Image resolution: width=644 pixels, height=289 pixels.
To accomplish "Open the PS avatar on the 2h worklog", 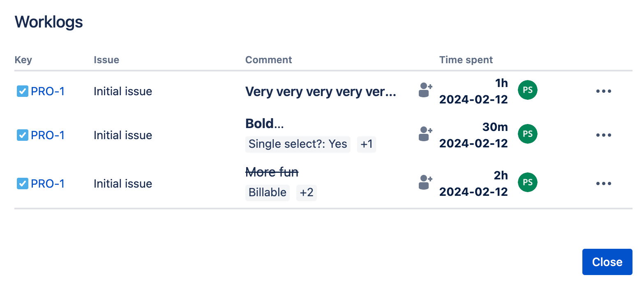I will tap(527, 182).
